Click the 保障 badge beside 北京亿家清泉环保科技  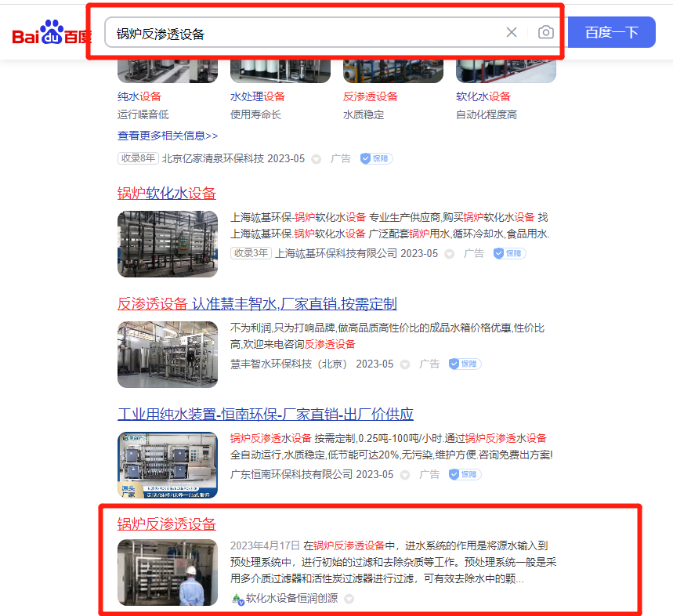point(376,158)
